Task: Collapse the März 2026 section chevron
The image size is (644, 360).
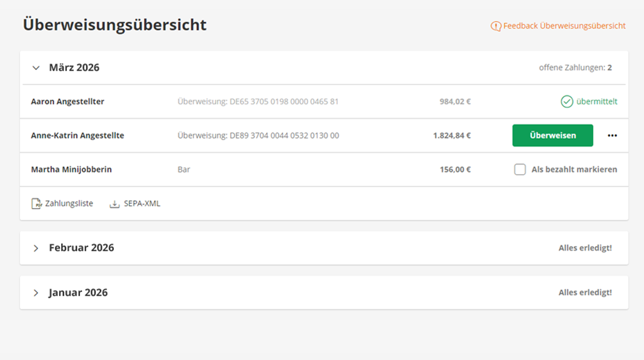Action: 36,68
